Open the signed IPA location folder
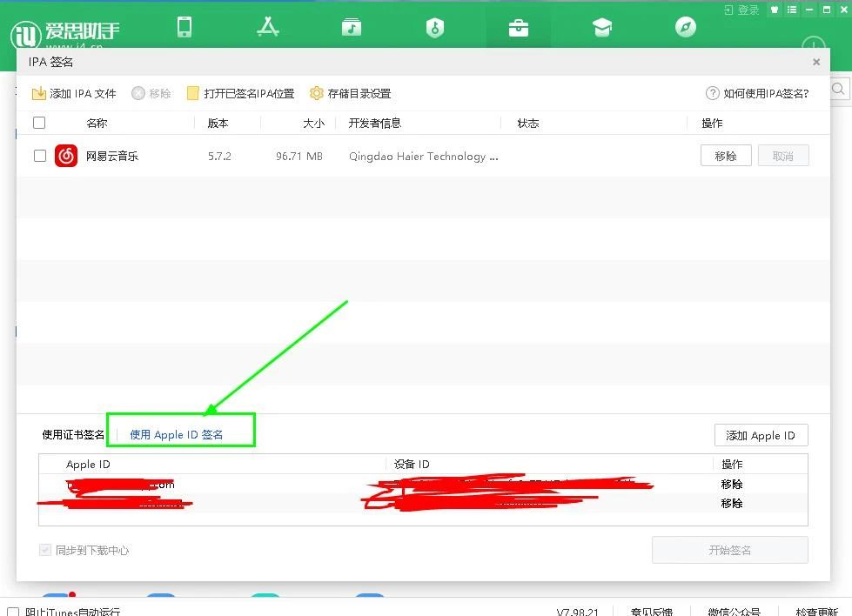The width and height of the screenshot is (852, 616). (x=241, y=93)
